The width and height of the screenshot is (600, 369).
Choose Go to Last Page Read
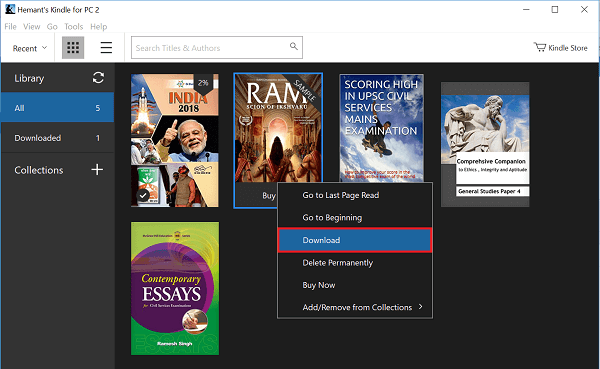coord(355,195)
